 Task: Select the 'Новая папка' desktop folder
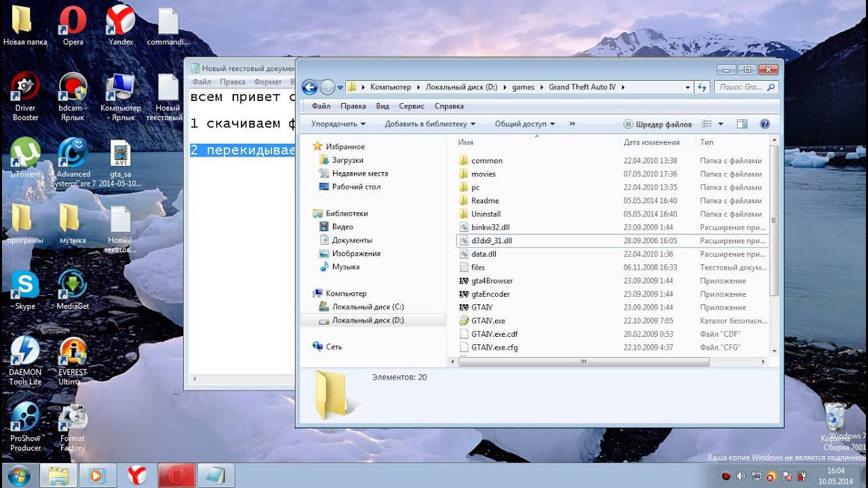pos(25,26)
